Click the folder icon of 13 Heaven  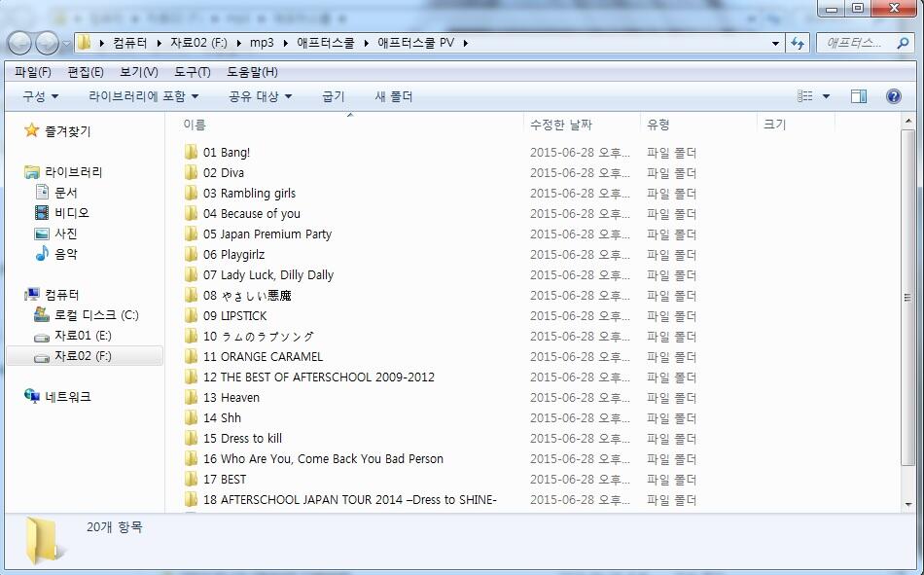[x=191, y=398]
